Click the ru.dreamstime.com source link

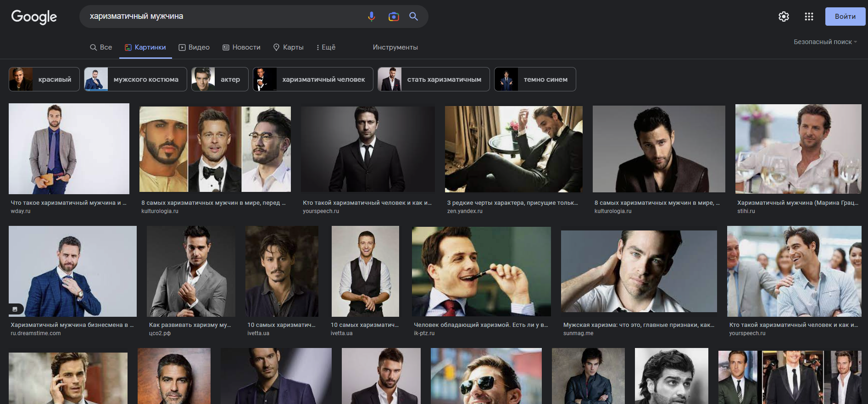pos(36,333)
